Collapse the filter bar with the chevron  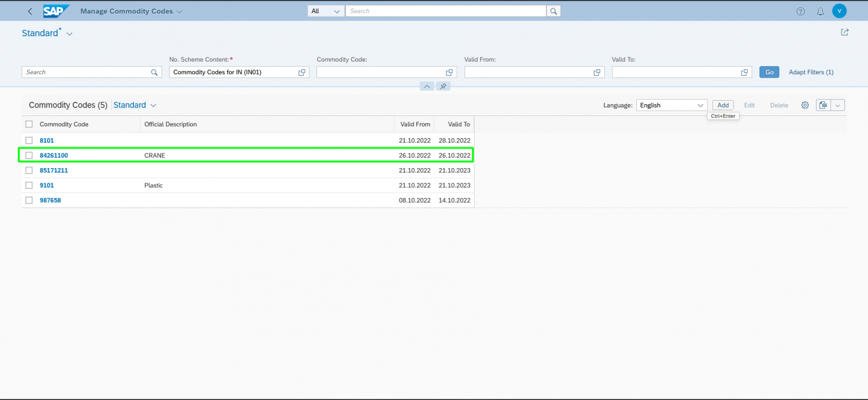coord(427,86)
